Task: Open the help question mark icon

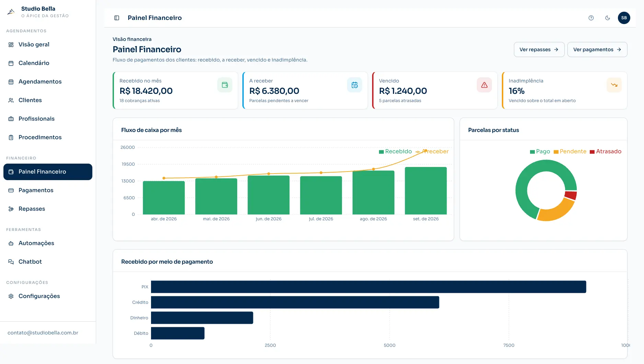Action: tap(591, 18)
